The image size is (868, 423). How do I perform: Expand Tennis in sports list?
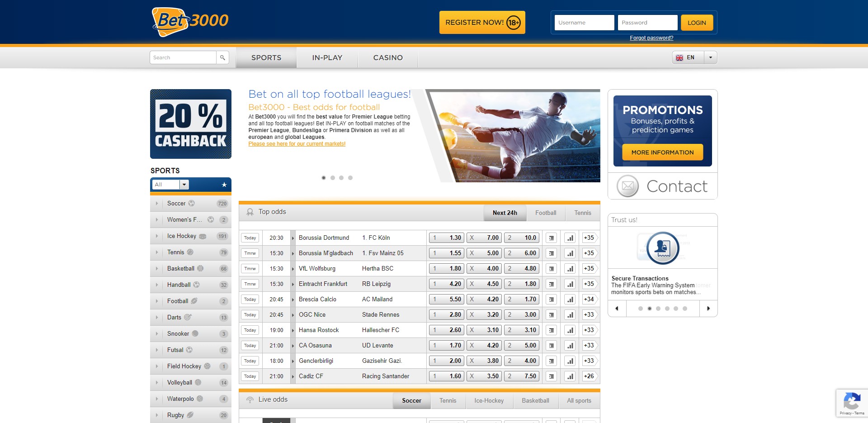[157, 252]
